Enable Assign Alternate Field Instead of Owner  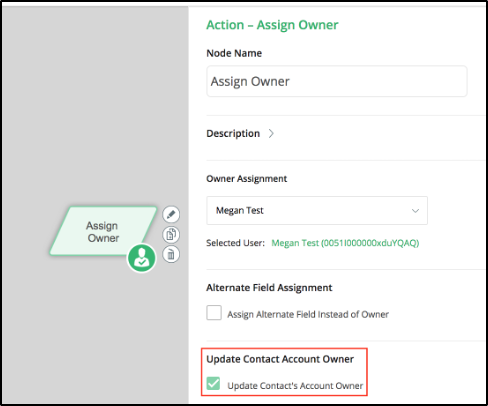point(214,313)
